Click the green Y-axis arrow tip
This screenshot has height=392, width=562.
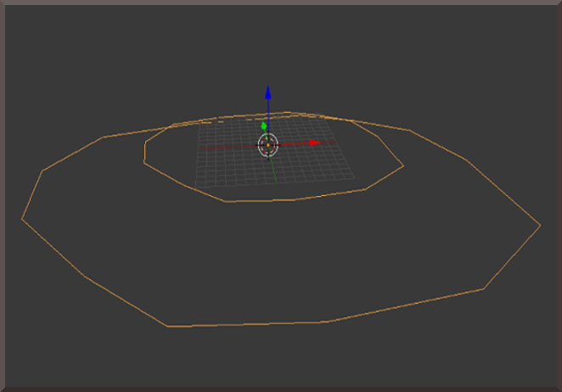tap(264, 126)
